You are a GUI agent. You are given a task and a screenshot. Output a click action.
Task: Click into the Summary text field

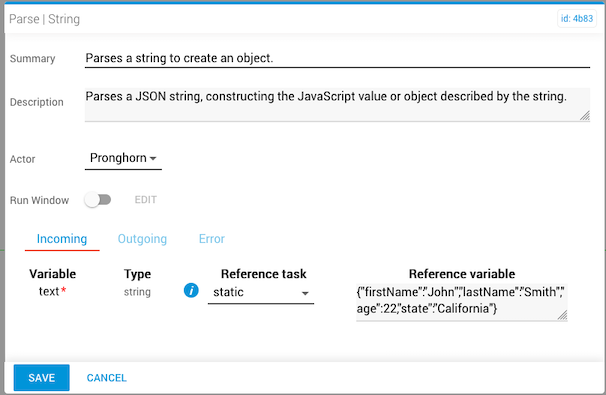[x=337, y=58]
